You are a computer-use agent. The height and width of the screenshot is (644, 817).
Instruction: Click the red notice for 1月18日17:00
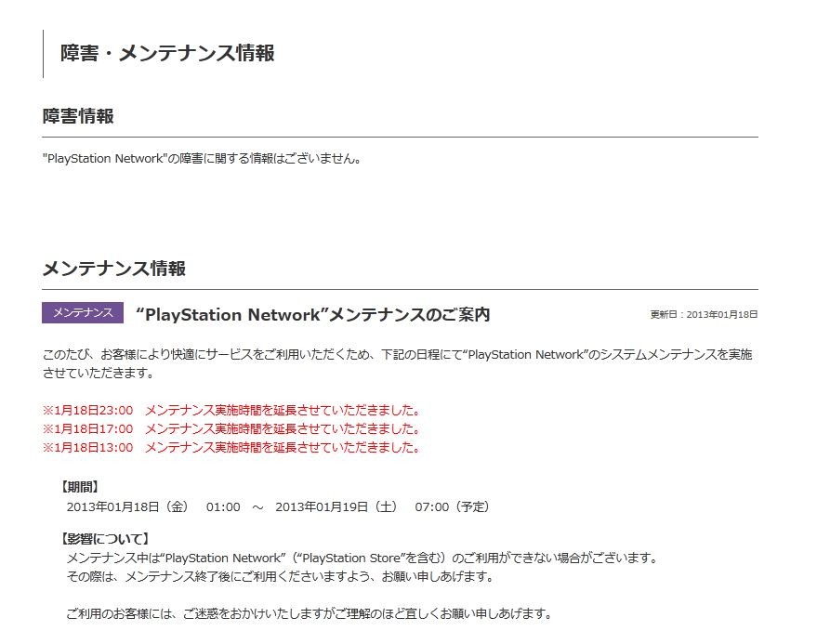coord(231,429)
